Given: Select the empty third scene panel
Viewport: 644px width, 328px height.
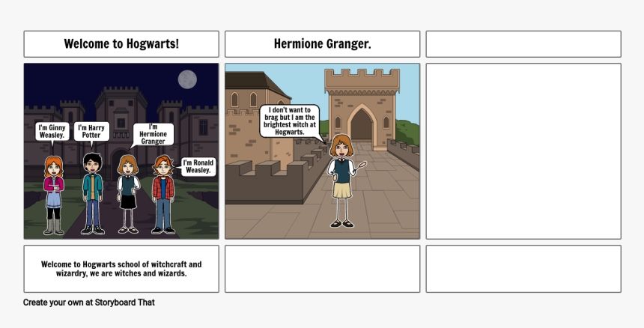Looking at the screenshot, I should (x=523, y=151).
